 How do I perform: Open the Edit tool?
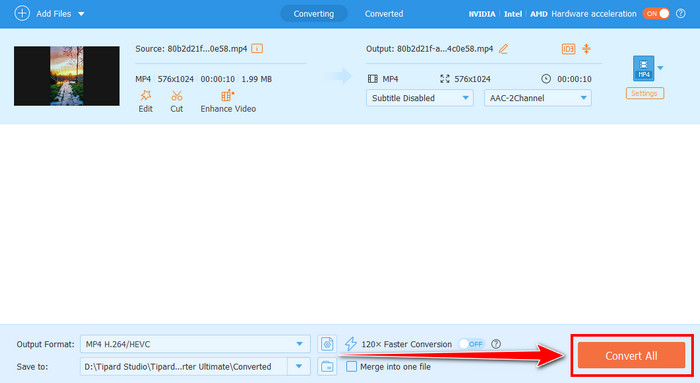[x=146, y=101]
